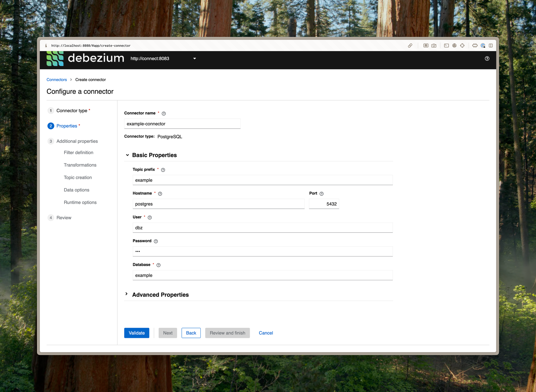Click the Validate button
The height and width of the screenshot is (392, 536).
click(137, 333)
